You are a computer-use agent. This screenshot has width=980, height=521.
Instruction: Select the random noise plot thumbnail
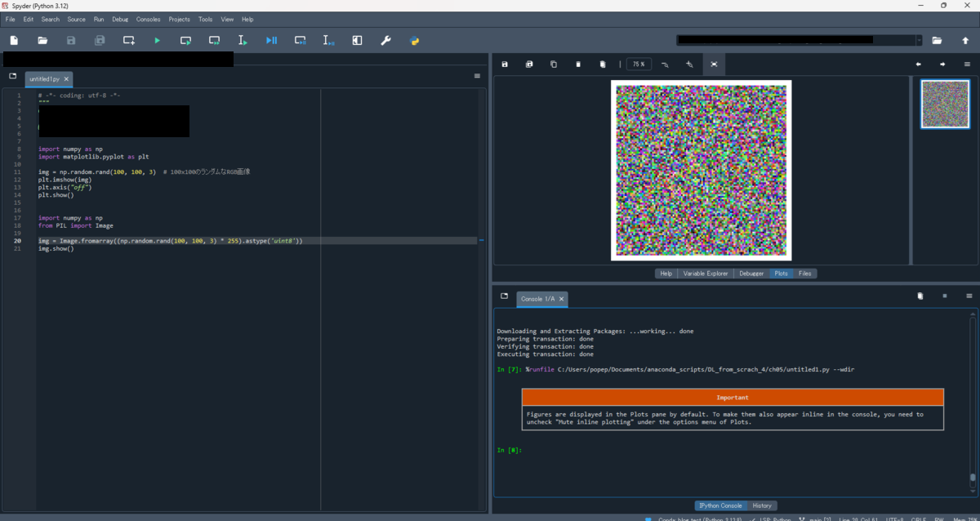[945, 104]
